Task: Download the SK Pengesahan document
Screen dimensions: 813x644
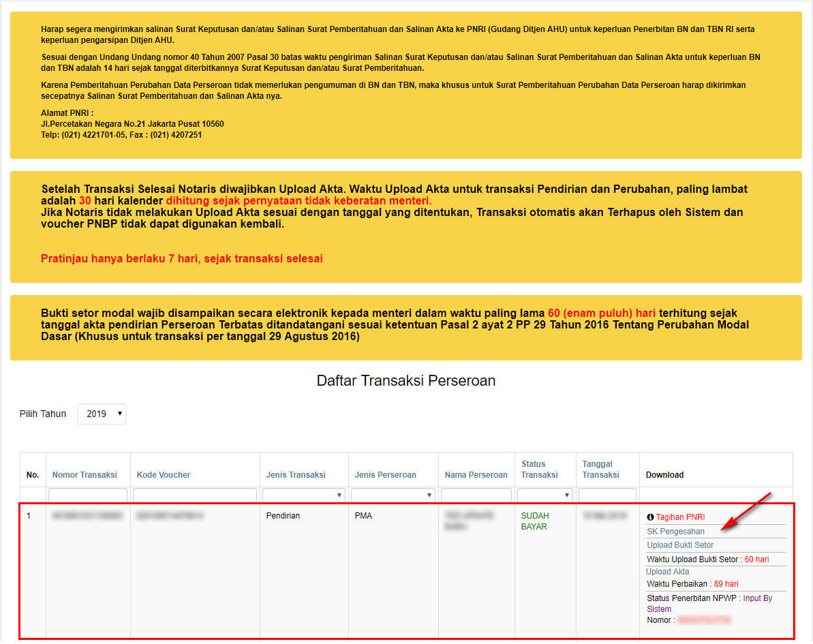Action: [x=675, y=532]
